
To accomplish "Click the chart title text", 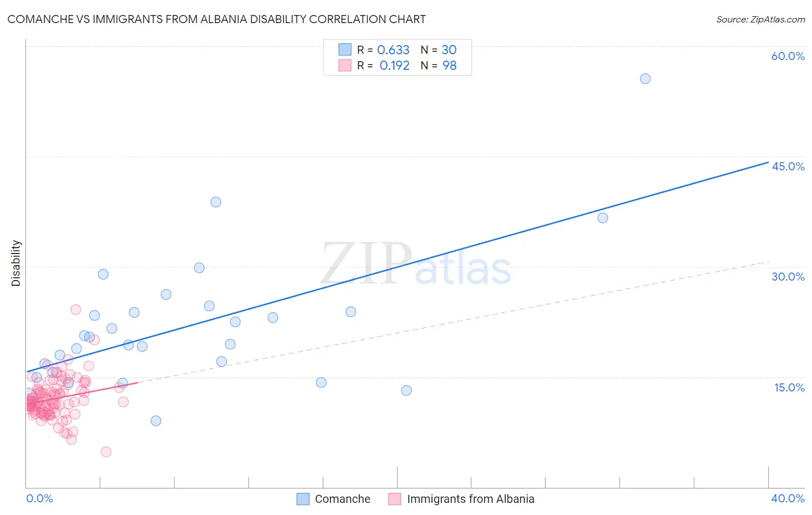I will pyautogui.click(x=217, y=19).
